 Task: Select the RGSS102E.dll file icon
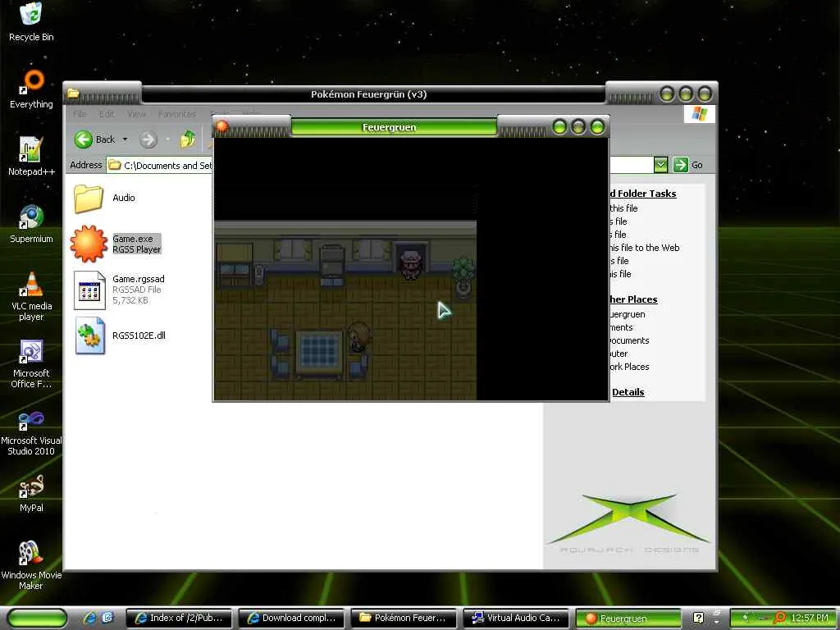click(x=90, y=336)
